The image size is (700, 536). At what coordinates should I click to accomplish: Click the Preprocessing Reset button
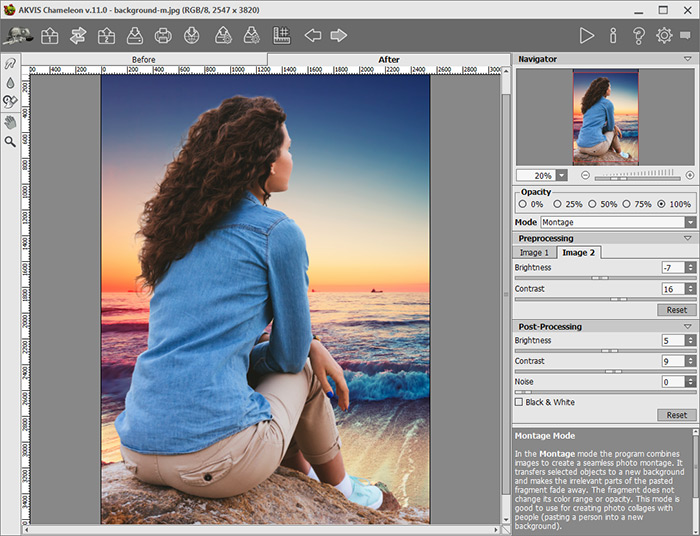pyautogui.click(x=677, y=310)
